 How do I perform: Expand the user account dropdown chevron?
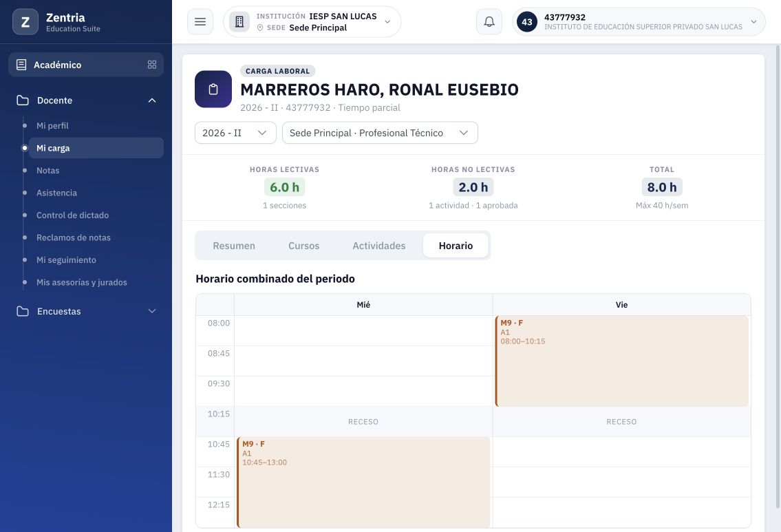[x=753, y=22]
